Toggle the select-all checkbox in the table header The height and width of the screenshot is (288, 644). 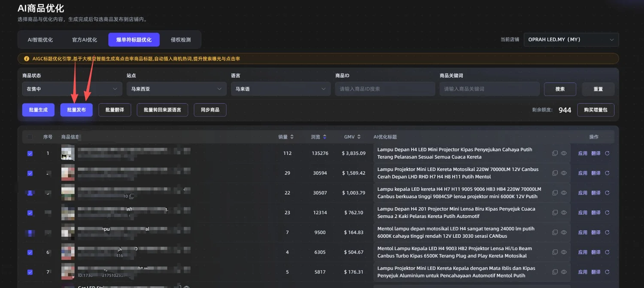point(30,137)
